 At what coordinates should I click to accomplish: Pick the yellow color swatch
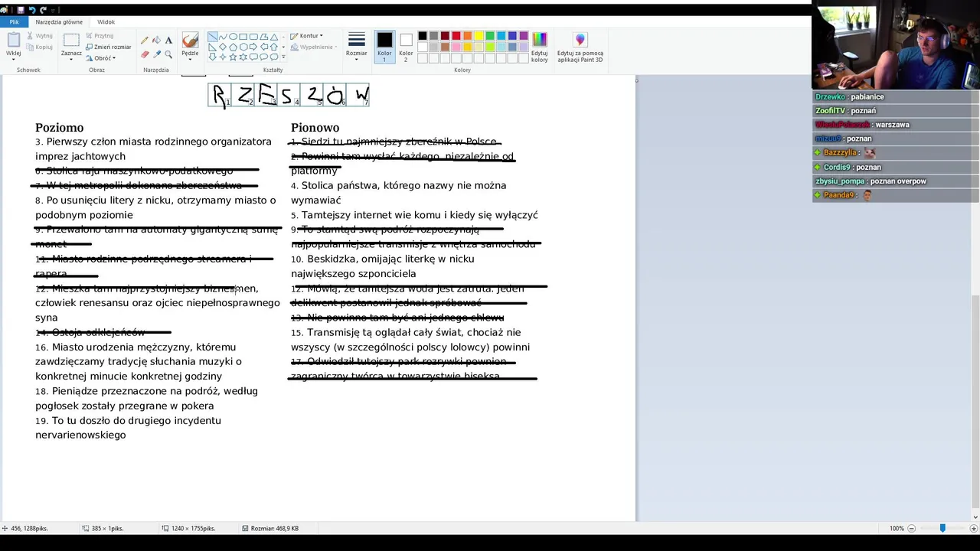(479, 36)
